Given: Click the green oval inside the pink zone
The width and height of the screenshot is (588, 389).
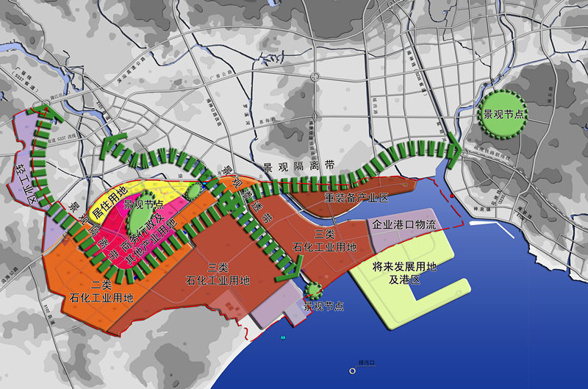Looking at the screenshot, I should pos(136,218).
